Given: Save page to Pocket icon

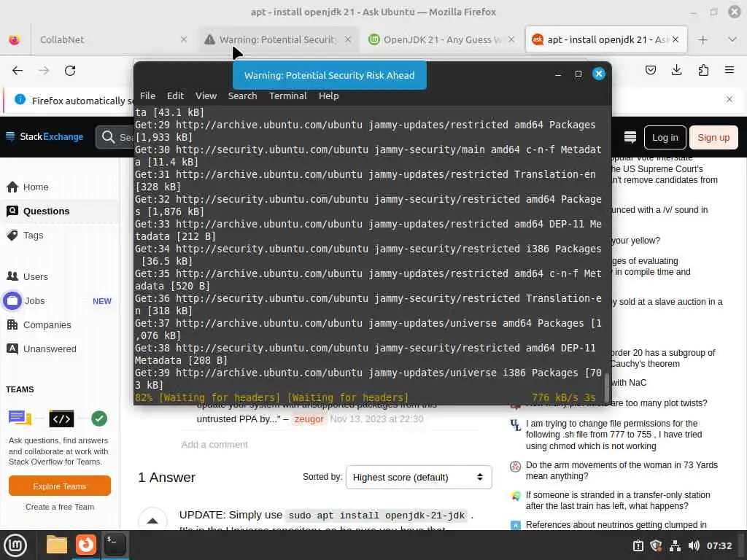Looking at the screenshot, I should click(650, 71).
